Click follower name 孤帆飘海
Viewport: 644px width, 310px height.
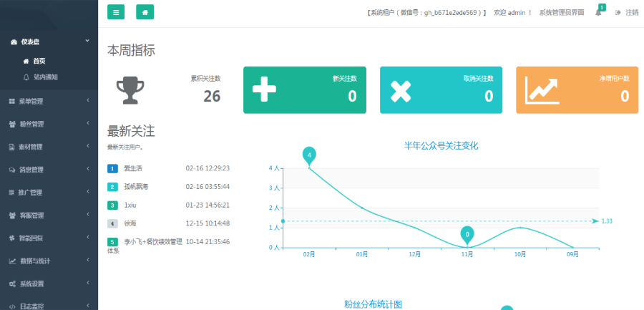click(136, 187)
